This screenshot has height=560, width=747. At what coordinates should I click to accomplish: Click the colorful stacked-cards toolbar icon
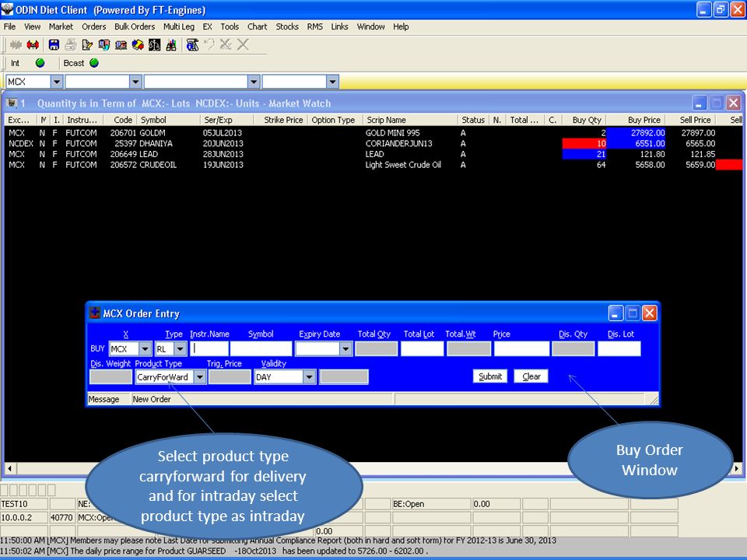pos(138,45)
